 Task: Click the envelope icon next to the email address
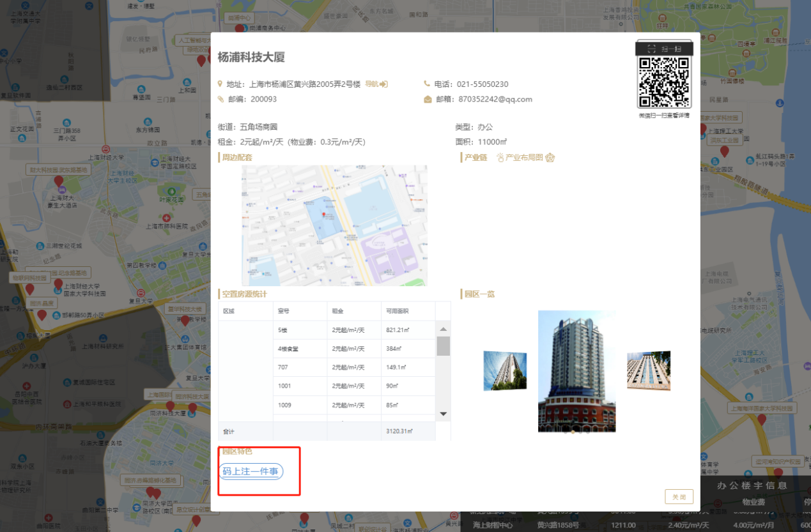(x=428, y=99)
